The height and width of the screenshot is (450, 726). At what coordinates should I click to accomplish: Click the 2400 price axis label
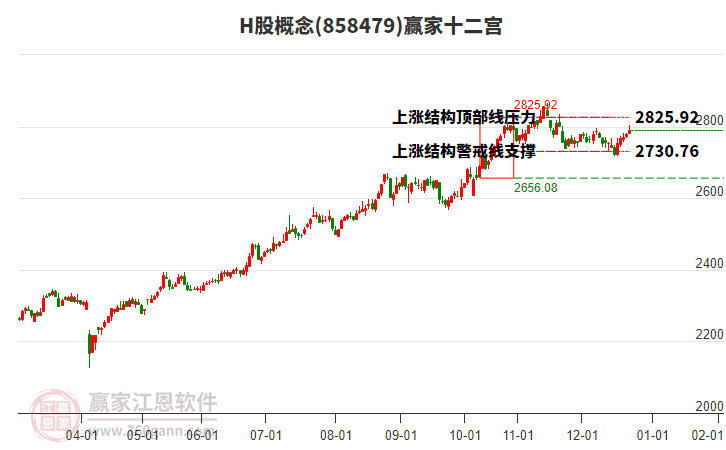[709, 263]
